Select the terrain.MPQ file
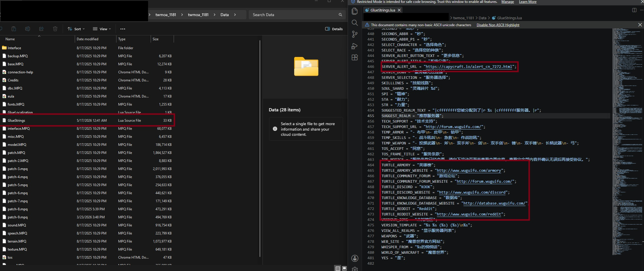This screenshot has height=271, width=644. point(87,241)
